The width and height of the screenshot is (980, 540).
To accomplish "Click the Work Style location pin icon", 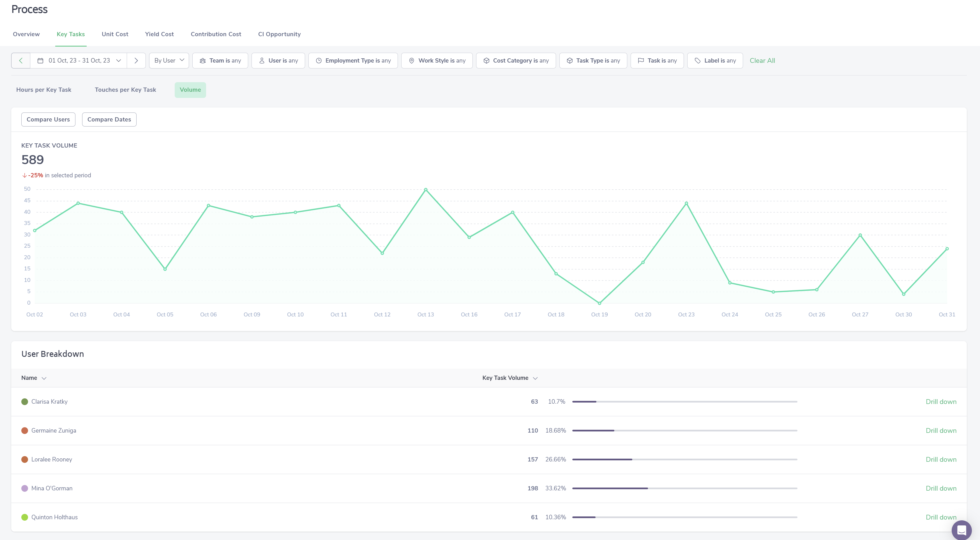I will [412, 61].
